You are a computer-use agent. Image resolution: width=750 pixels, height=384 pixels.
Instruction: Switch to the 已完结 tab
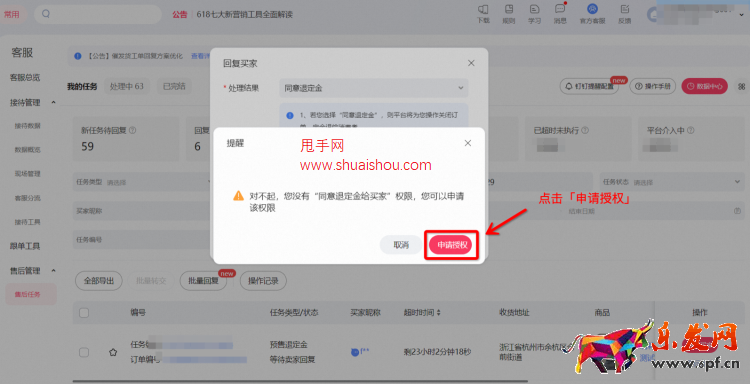point(174,86)
